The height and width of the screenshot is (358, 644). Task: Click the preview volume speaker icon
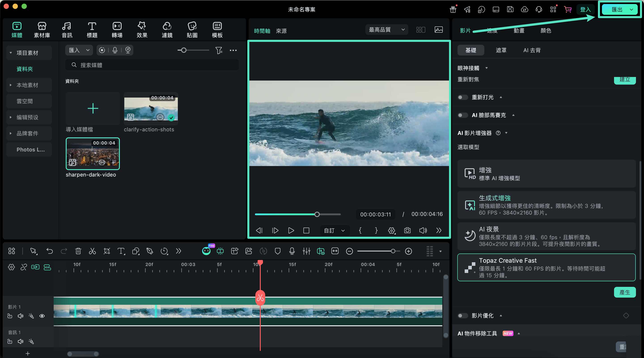pyautogui.click(x=423, y=230)
